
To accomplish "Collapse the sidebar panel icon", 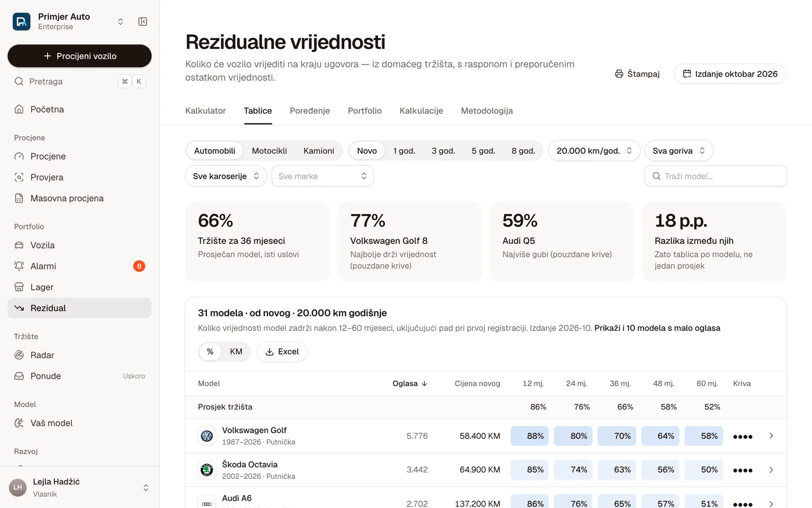I will [143, 21].
